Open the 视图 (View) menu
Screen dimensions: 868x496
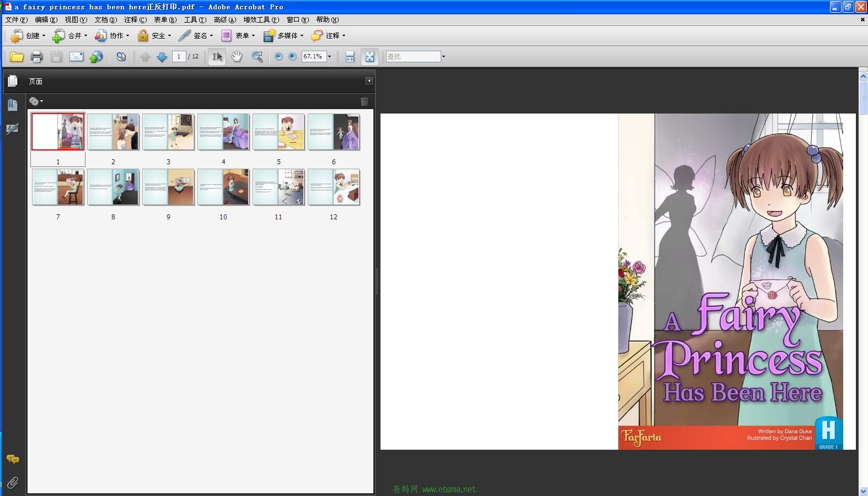tap(76, 20)
